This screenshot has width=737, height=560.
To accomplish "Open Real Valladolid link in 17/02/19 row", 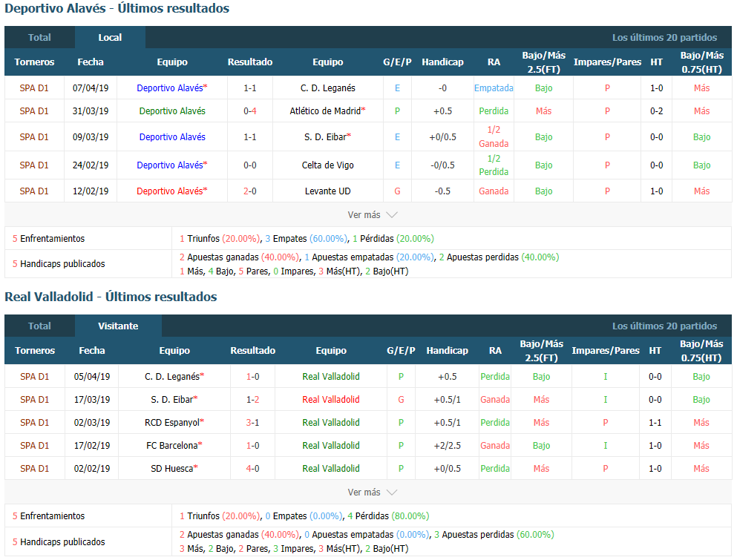I will [x=331, y=445].
